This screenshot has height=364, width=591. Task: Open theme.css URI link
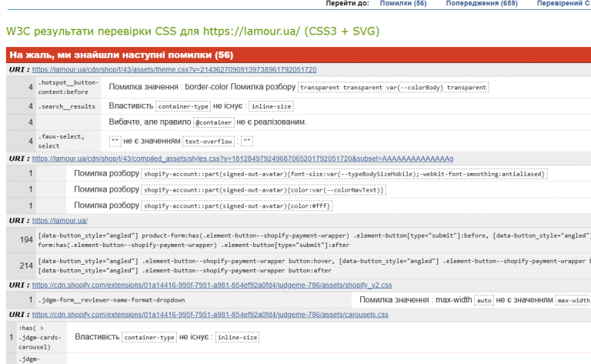click(174, 70)
